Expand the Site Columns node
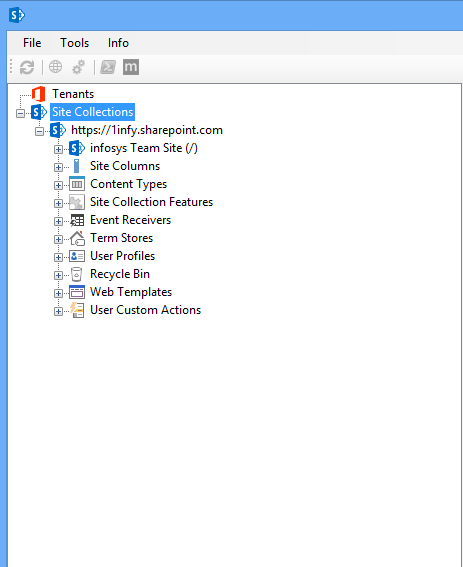 pyautogui.click(x=58, y=167)
